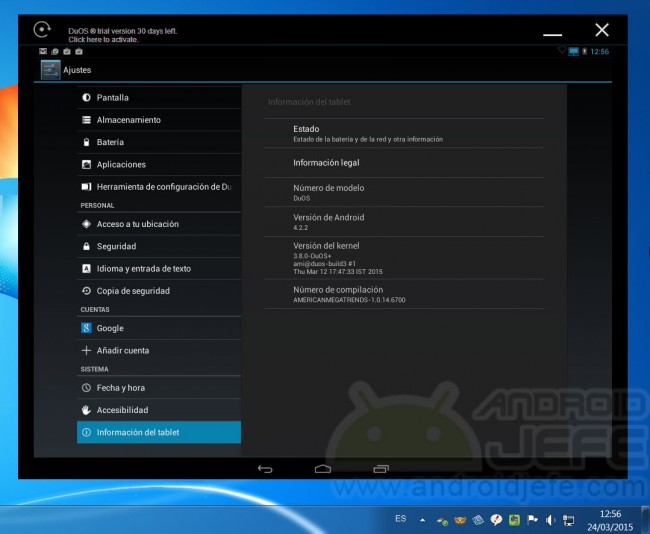The height and width of the screenshot is (534, 650).
Task: Tap the Pantalla brightness icon
Action: click(86, 97)
